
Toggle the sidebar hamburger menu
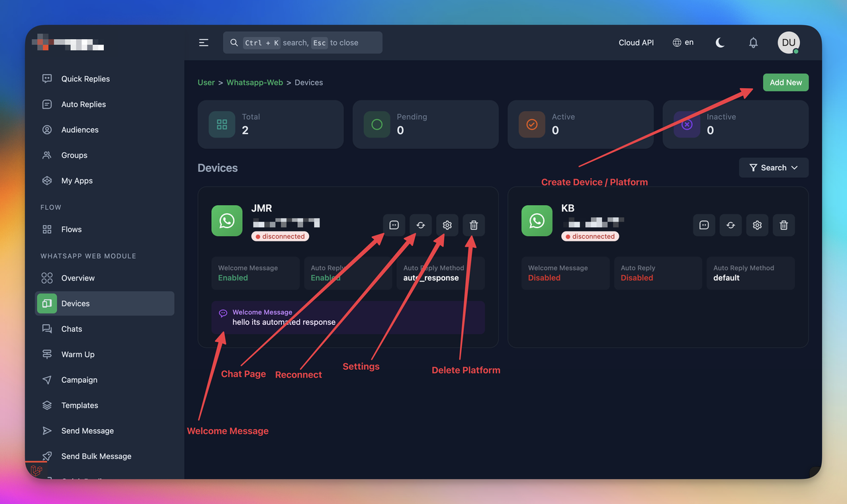tap(204, 42)
